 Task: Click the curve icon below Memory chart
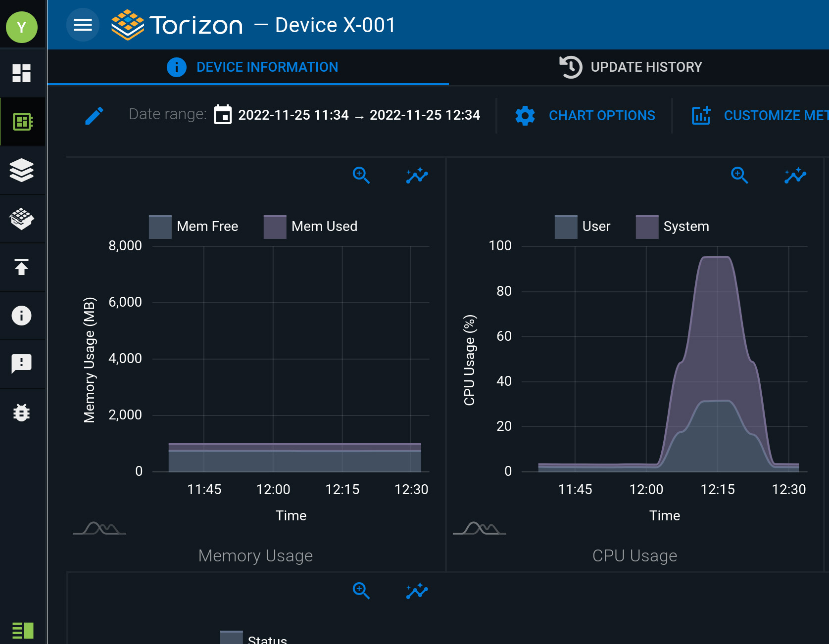coord(99,528)
